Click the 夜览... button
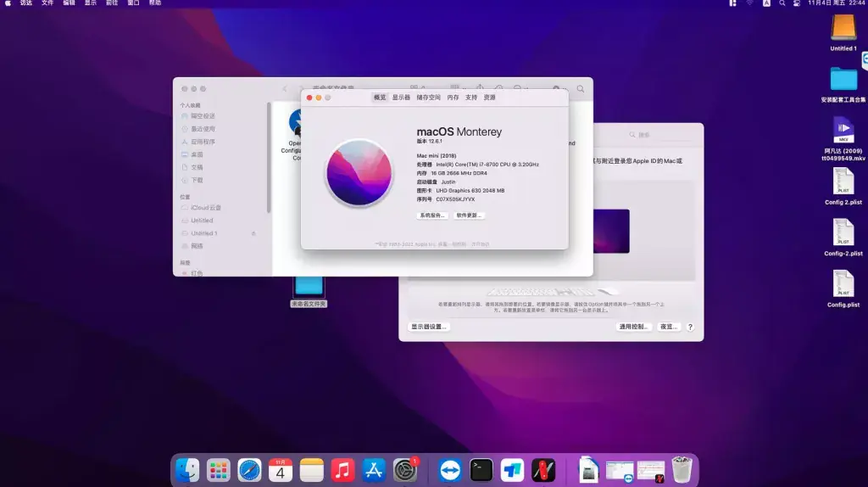 pyautogui.click(x=669, y=327)
